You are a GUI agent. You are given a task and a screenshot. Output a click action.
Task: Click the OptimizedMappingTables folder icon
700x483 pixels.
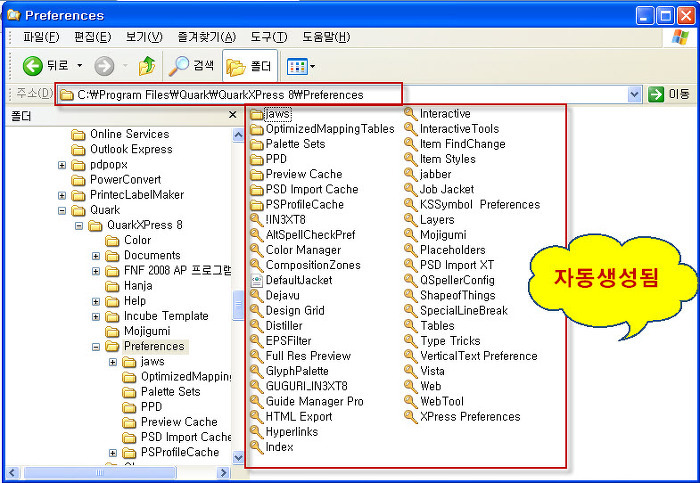tap(256, 129)
